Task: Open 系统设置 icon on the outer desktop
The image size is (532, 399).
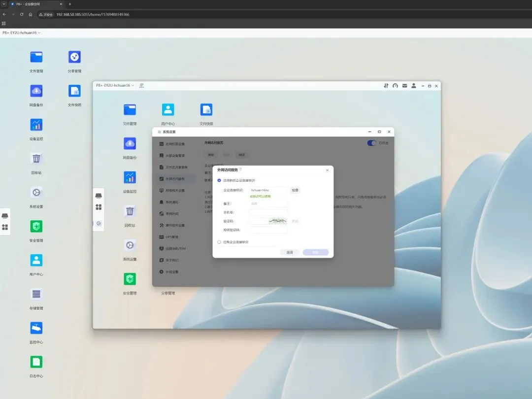Action: [36, 193]
